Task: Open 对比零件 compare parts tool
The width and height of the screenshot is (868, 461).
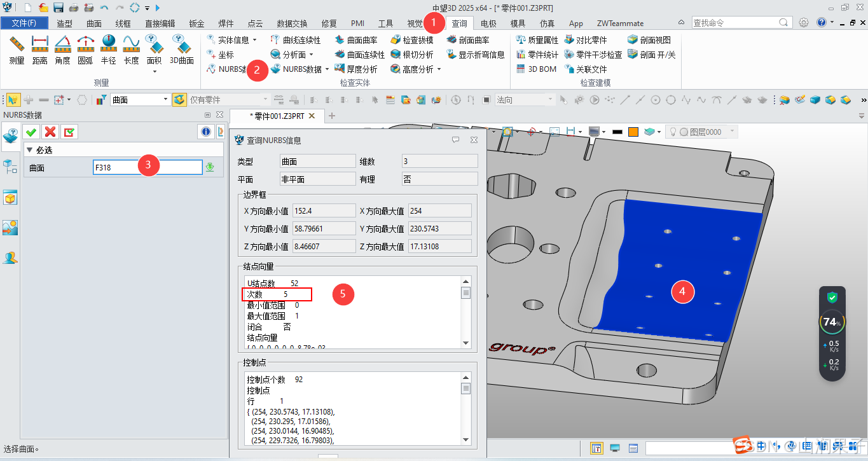Action: 585,40
